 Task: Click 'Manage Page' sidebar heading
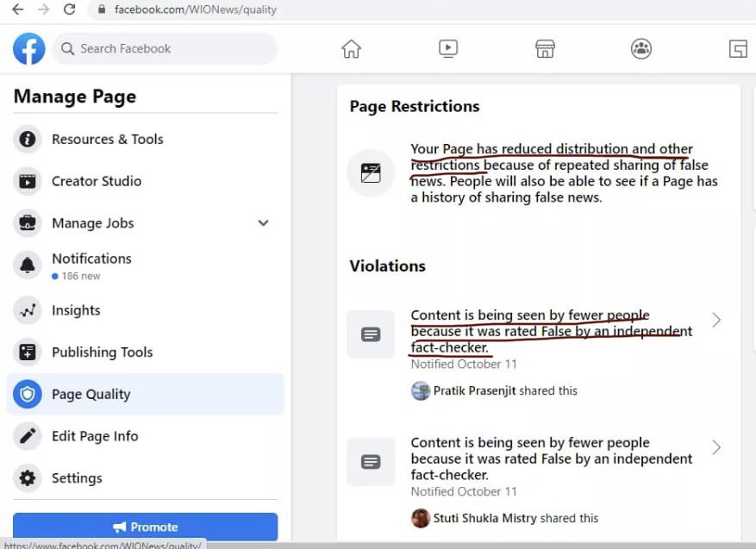(75, 97)
